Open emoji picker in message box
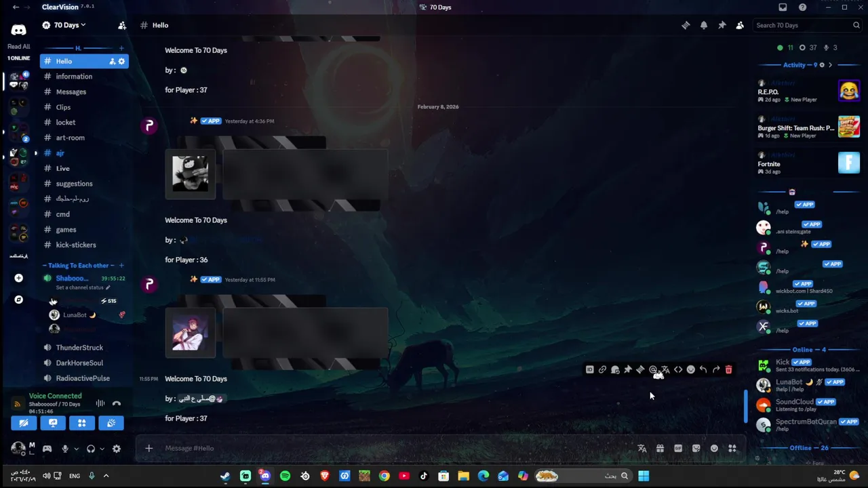868x488 pixels. click(714, 448)
